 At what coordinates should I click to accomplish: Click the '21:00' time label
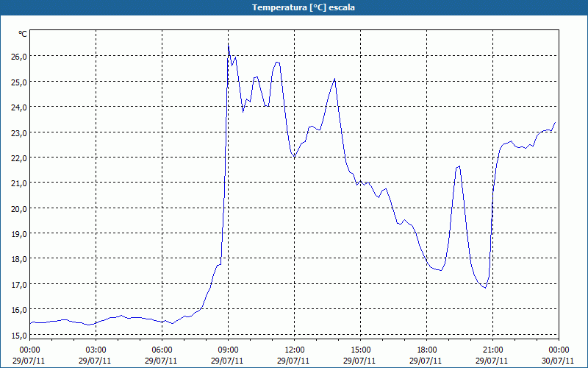click(492, 350)
